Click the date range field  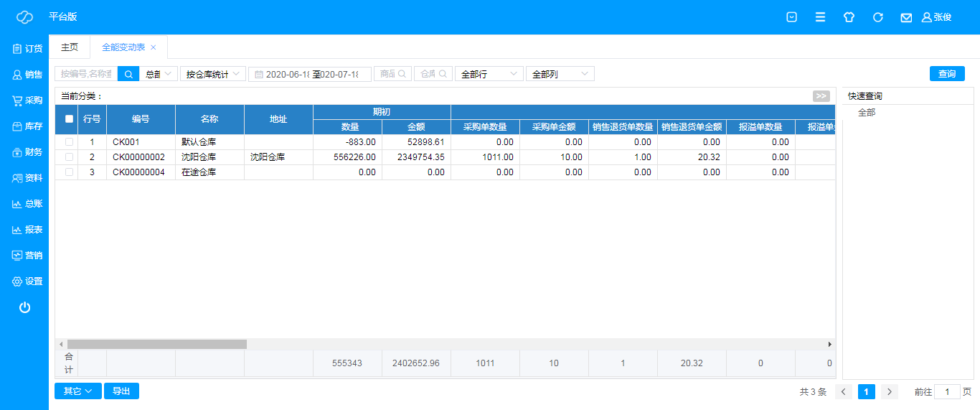(310, 74)
